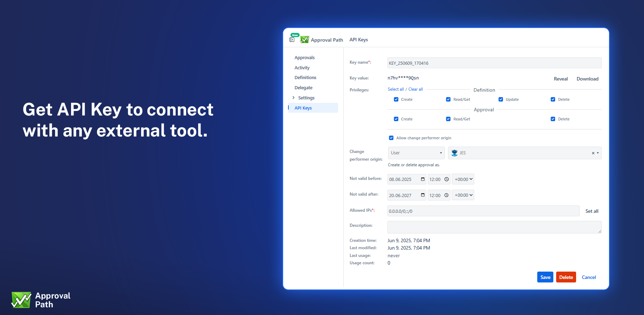Click Set all for Allowed IPs
The width and height of the screenshot is (644, 315).
tap(592, 211)
